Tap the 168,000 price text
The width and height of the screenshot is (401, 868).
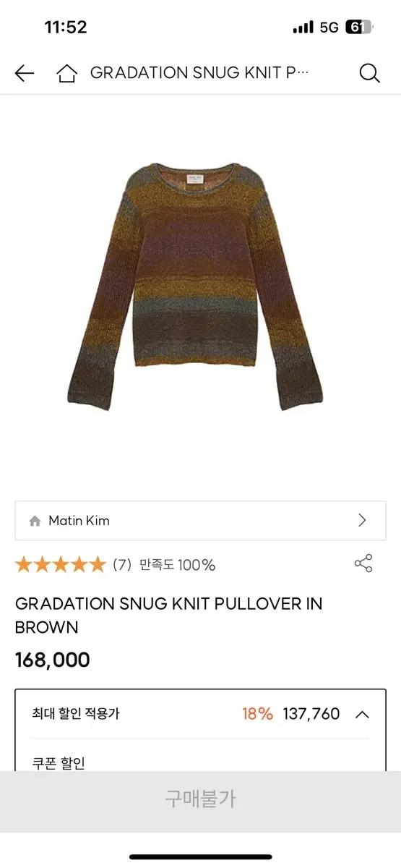[53, 660]
